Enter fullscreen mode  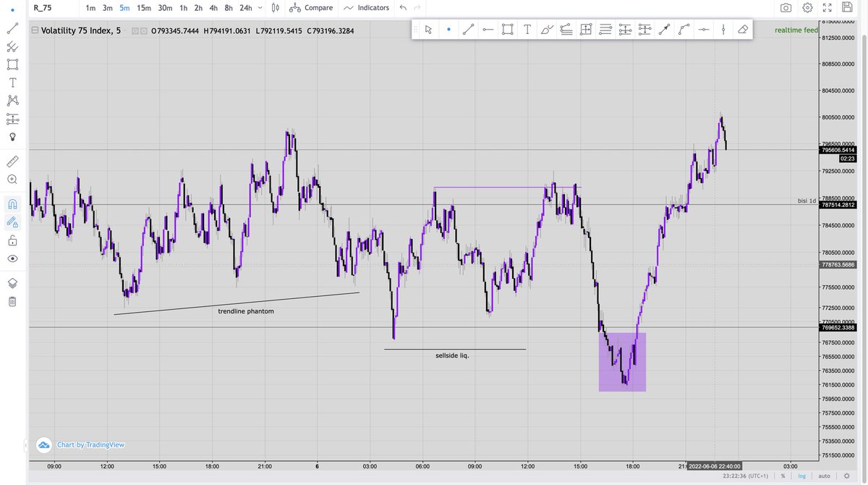(827, 8)
